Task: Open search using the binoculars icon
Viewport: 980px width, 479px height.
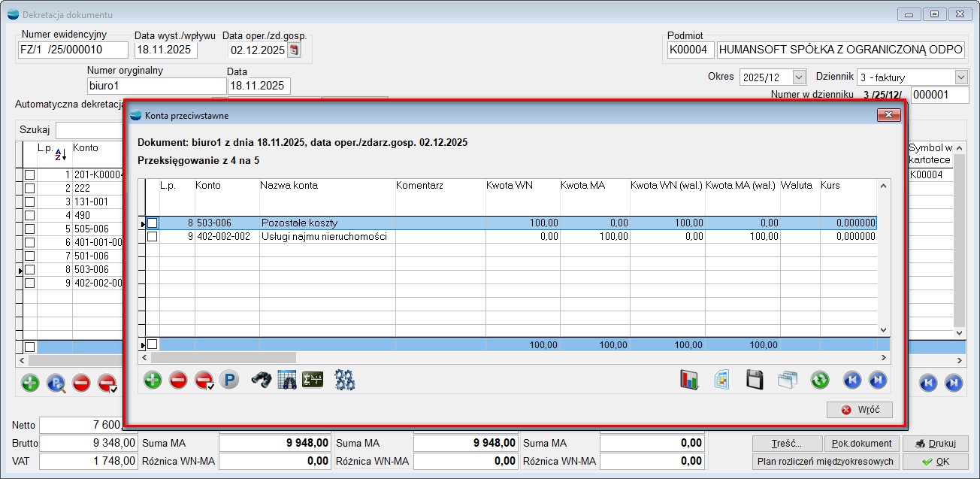Action: 261,380
